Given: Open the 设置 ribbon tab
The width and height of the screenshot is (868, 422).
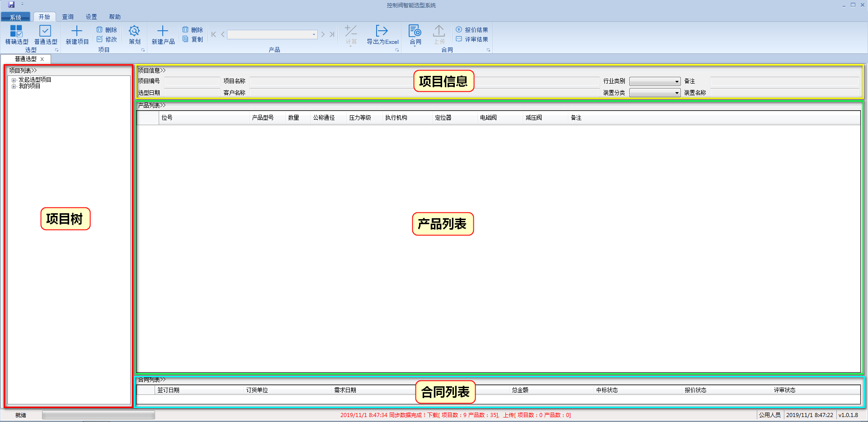Looking at the screenshot, I should (x=91, y=17).
